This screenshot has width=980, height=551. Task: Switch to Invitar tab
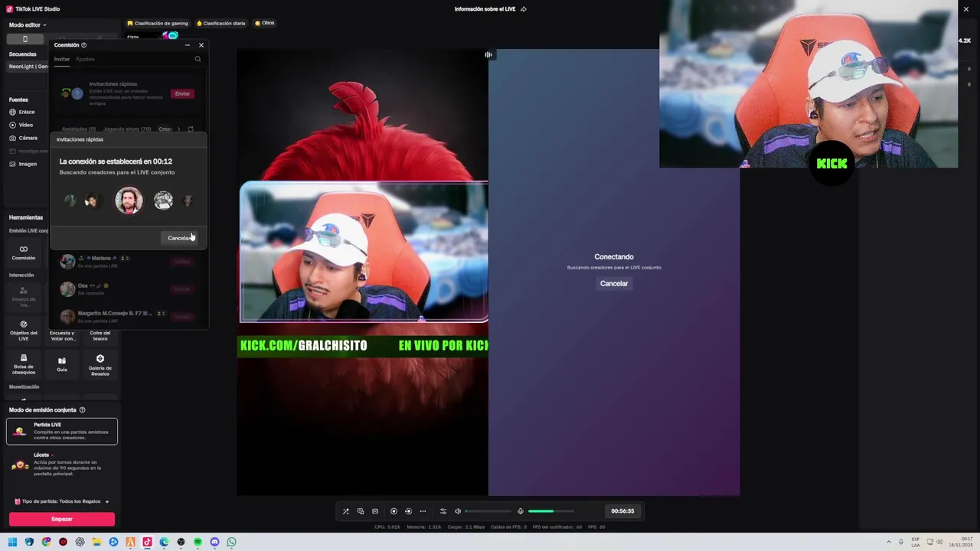61,59
